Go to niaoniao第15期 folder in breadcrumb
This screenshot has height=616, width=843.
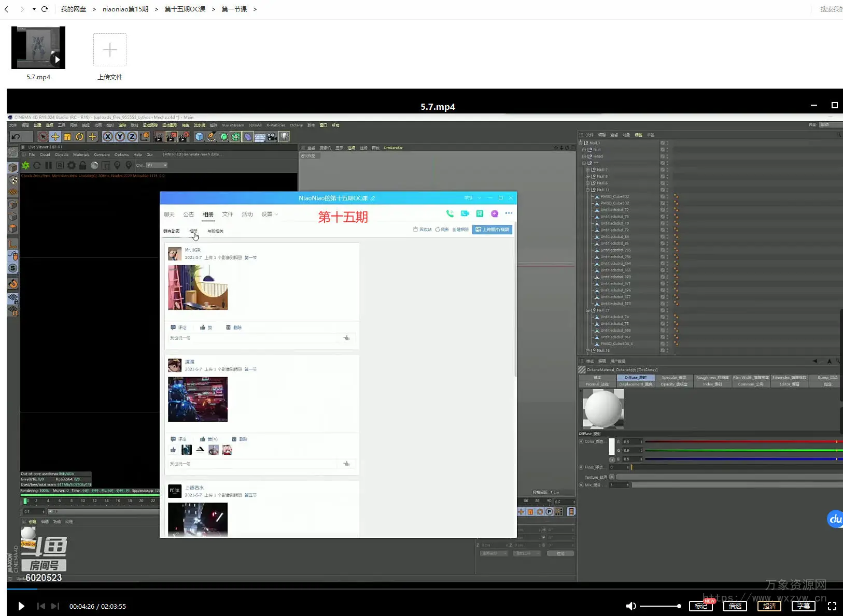[x=125, y=9]
